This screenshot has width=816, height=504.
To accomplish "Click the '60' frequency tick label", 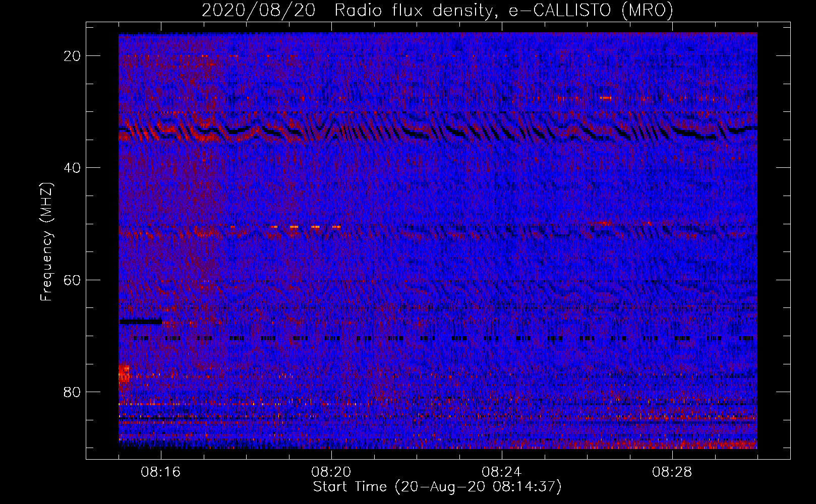I will click(x=73, y=280).
